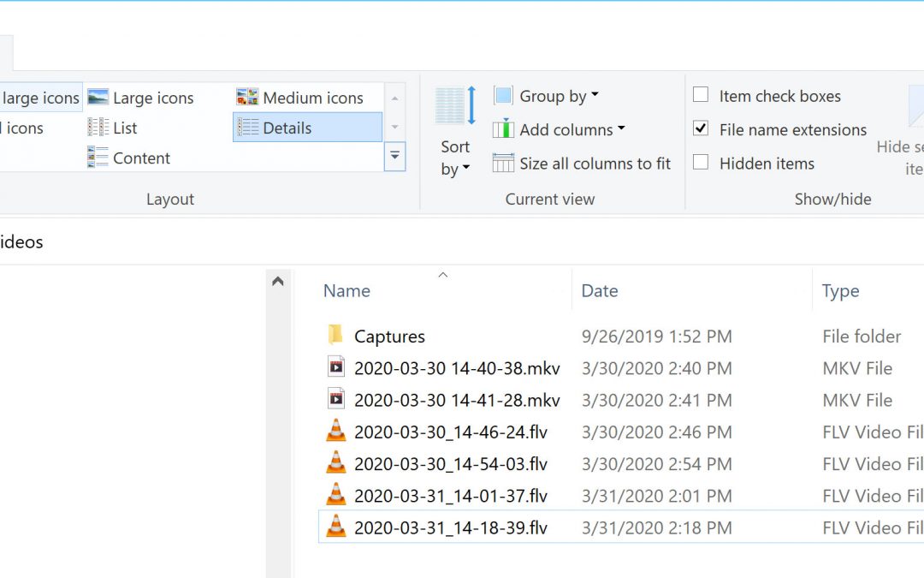Select the Large icons layout option

click(141, 98)
